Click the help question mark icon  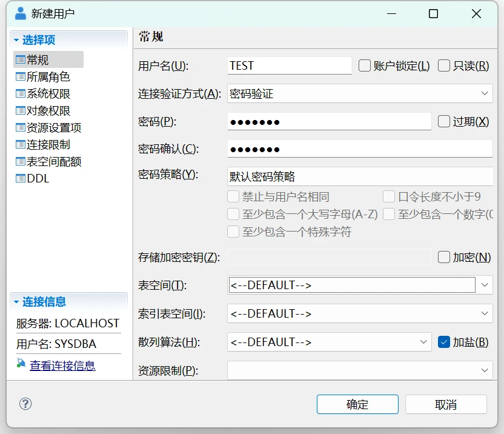click(x=25, y=404)
